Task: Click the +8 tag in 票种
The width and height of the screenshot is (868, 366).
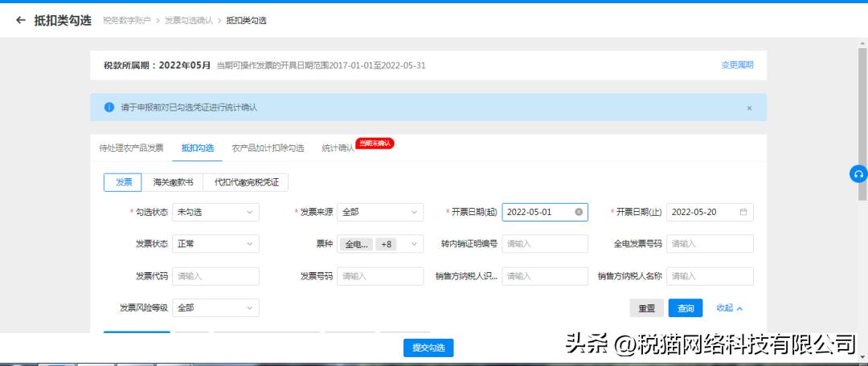Action: pyautogui.click(x=386, y=244)
